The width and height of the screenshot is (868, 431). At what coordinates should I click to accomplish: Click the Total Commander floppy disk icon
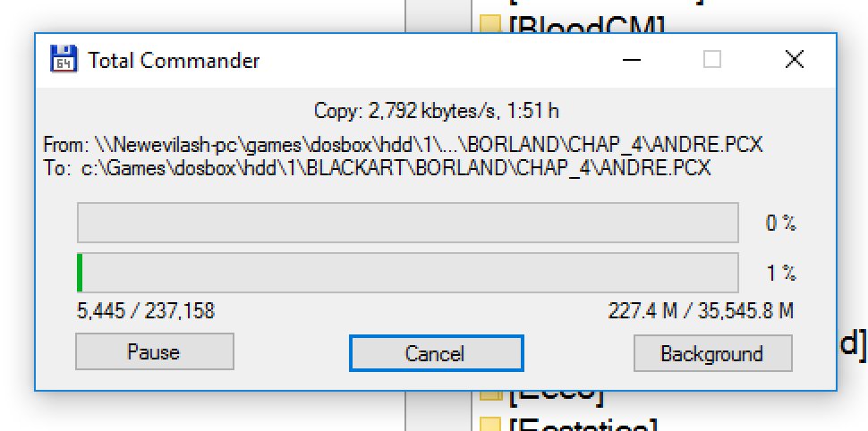64,59
